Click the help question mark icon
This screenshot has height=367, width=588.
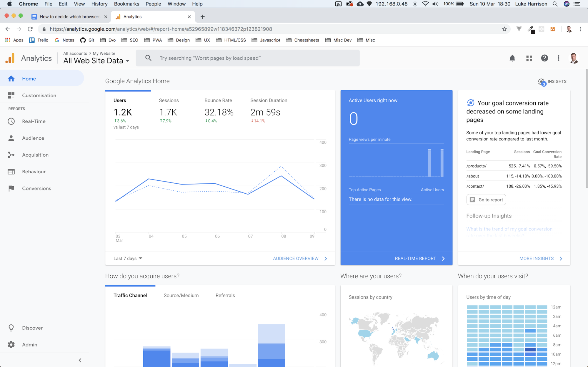tap(544, 58)
